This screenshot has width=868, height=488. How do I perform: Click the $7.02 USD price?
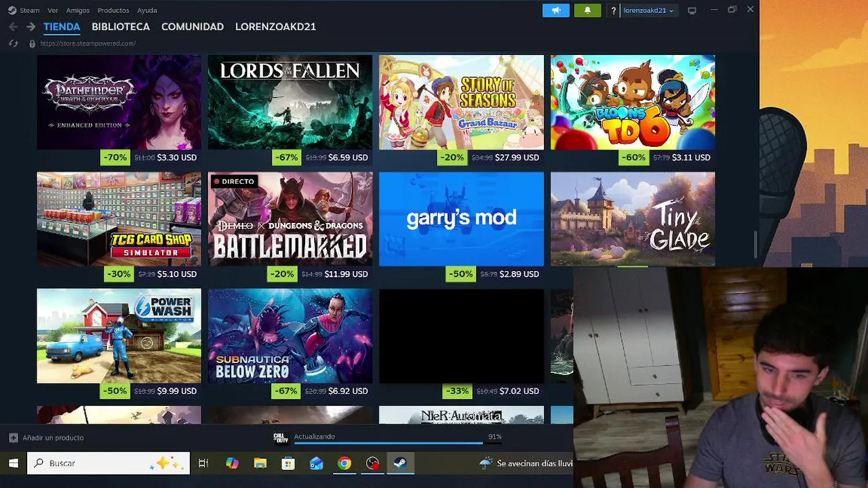point(519,391)
